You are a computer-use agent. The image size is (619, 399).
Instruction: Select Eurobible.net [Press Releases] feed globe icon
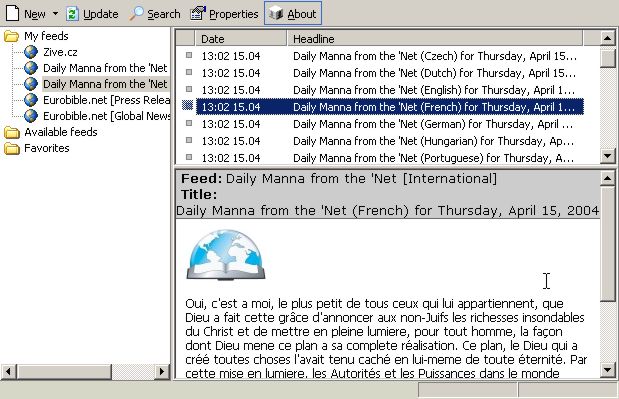click(31, 100)
